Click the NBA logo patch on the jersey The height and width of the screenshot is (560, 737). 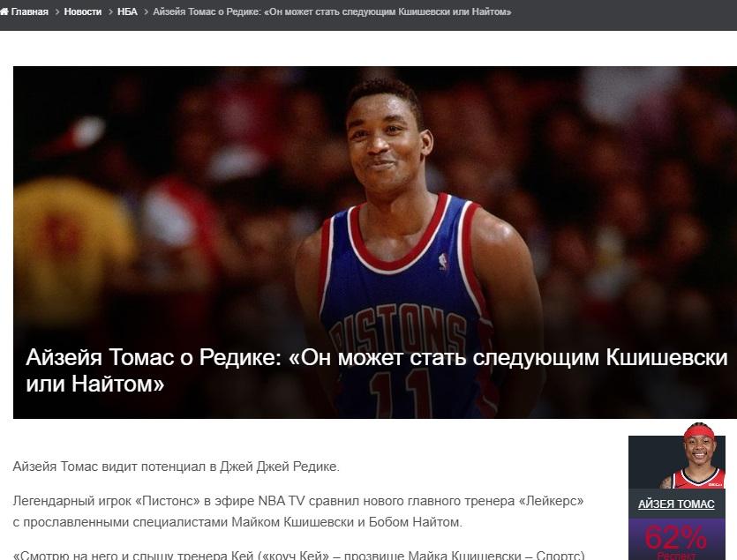pos(443,261)
